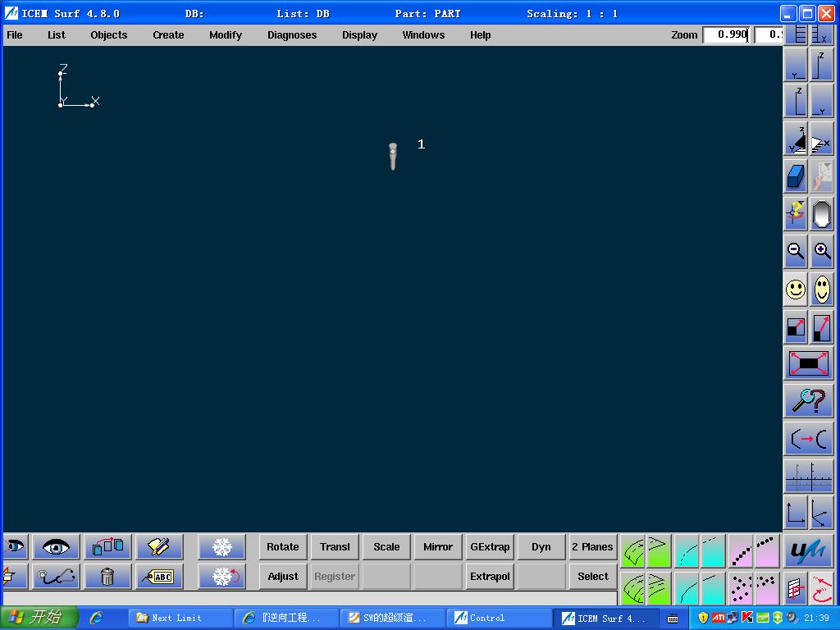Viewport: 840px width, 630px height.
Task: Click the zoom in magnifier icon
Action: [x=822, y=251]
